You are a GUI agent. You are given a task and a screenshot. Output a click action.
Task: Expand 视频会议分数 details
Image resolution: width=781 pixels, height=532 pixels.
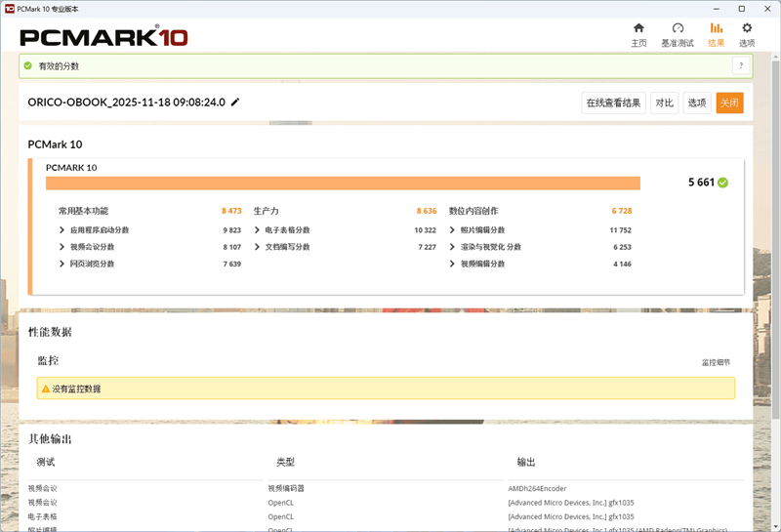point(62,247)
